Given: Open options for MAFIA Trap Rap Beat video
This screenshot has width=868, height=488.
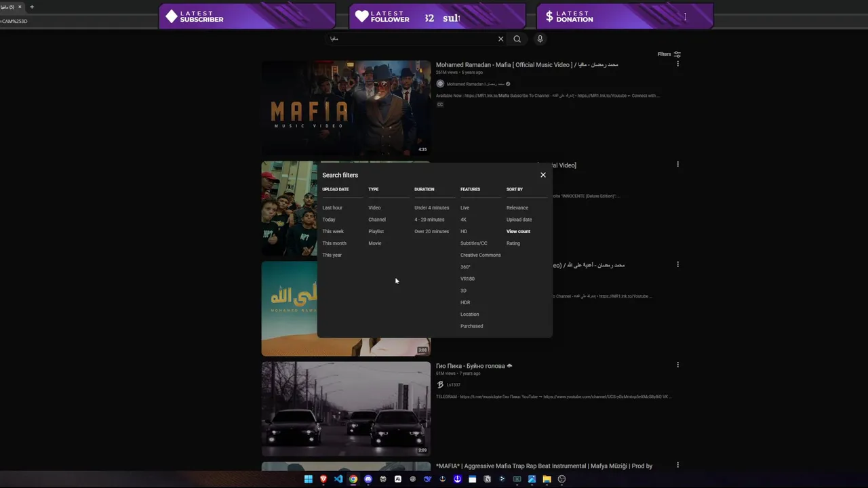Looking at the screenshot, I should (677, 465).
